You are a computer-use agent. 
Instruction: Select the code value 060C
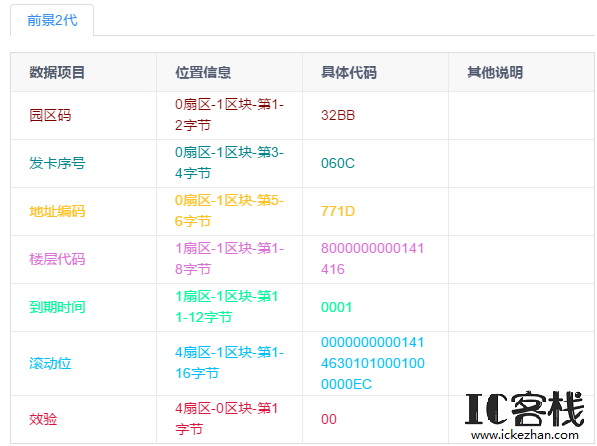point(338,163)
